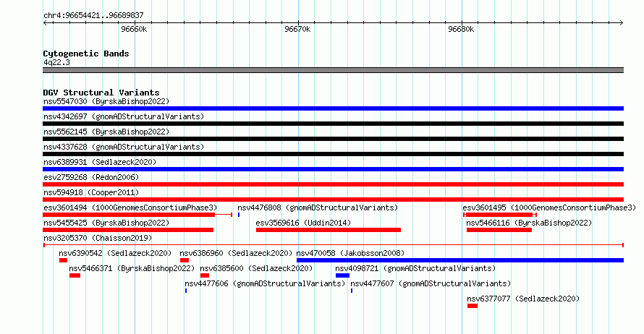The height and width of the screenshot is (334, 644).
Task: Click the chr4:96654421..96689837 coordinates text
Action: coord(93,15)
